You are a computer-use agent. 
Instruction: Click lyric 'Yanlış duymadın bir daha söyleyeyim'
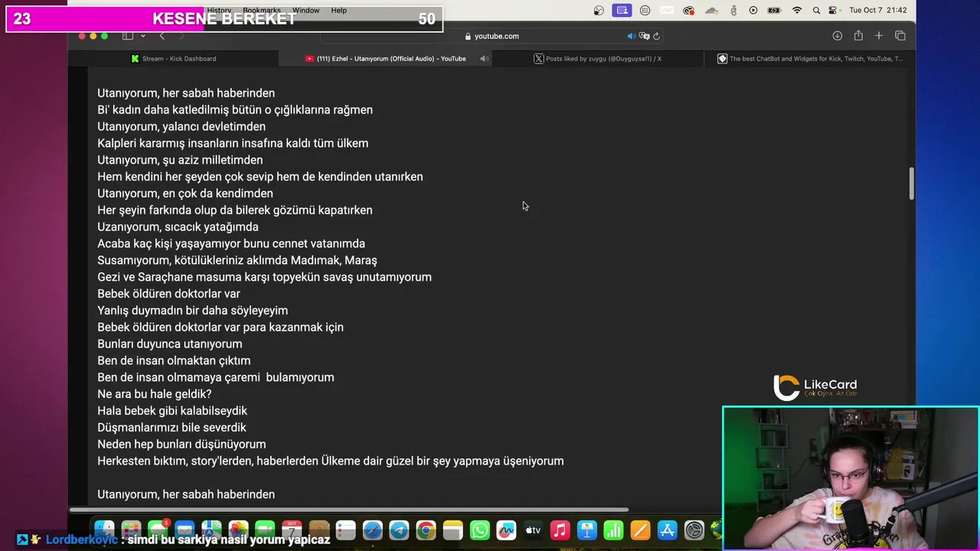(193, 311)
